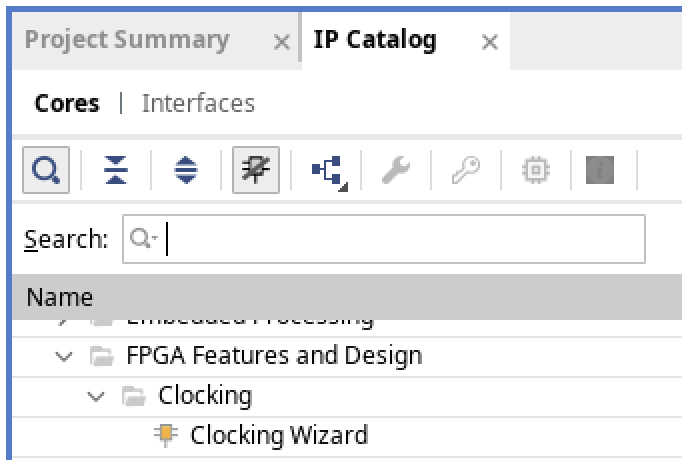Viewport: 682px width, 460px height.
Task: Toggle the search magnifier button in toolbar
Action: click(44, 171)
